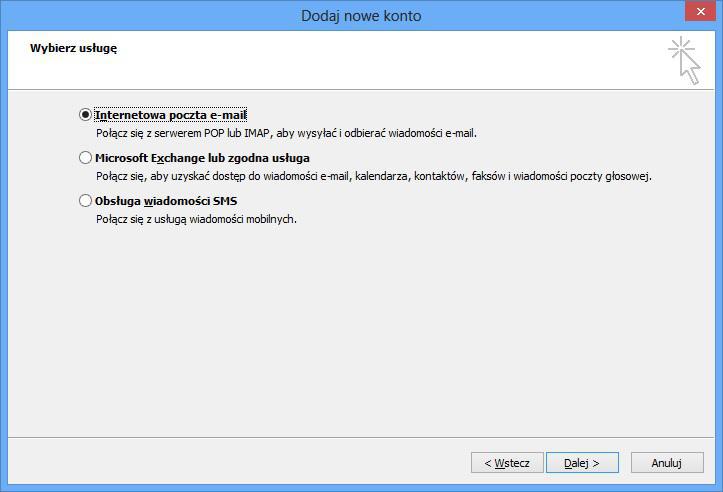The width and height of the screenshot is (723, 492).
Task: Close the Dodaj nowe konto dialog
Action: (700, 12)
